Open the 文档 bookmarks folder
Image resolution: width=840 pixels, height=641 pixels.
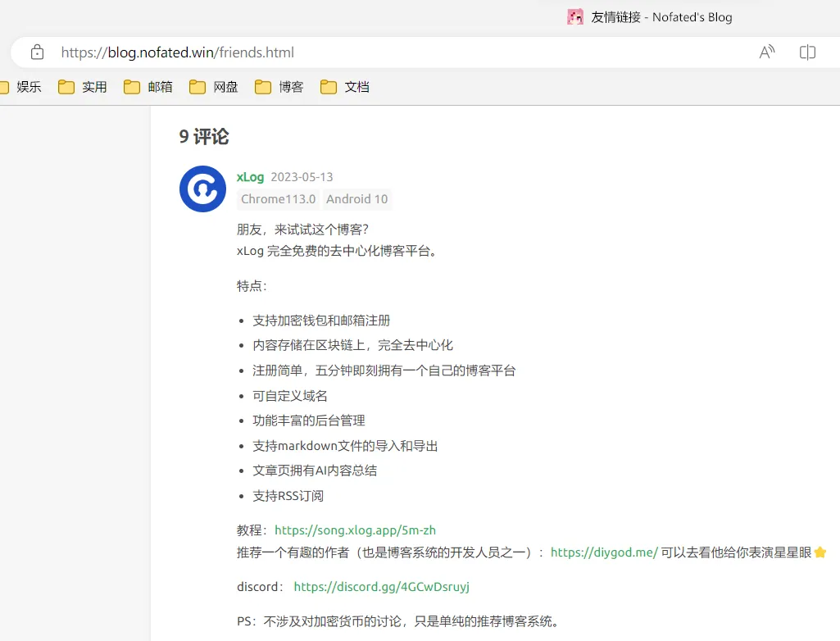(x=345, y=87)
